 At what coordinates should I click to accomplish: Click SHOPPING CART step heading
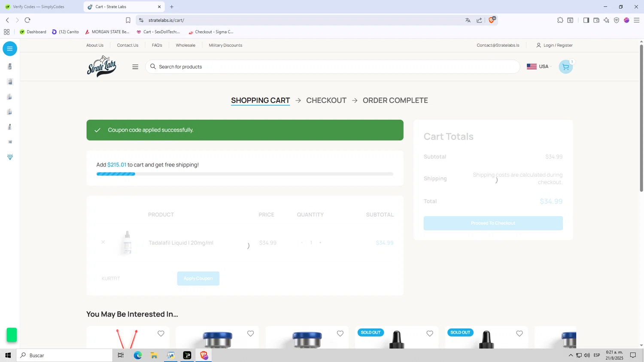[260, 100]
